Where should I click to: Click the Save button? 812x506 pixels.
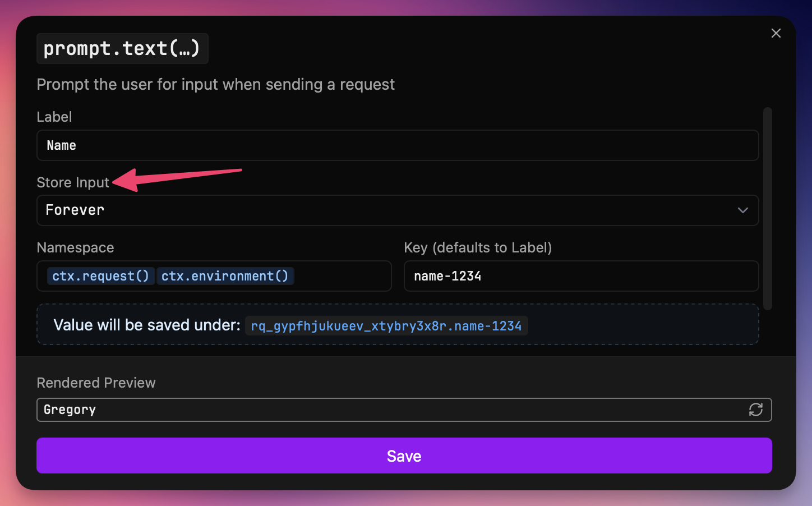pos(404,456)
